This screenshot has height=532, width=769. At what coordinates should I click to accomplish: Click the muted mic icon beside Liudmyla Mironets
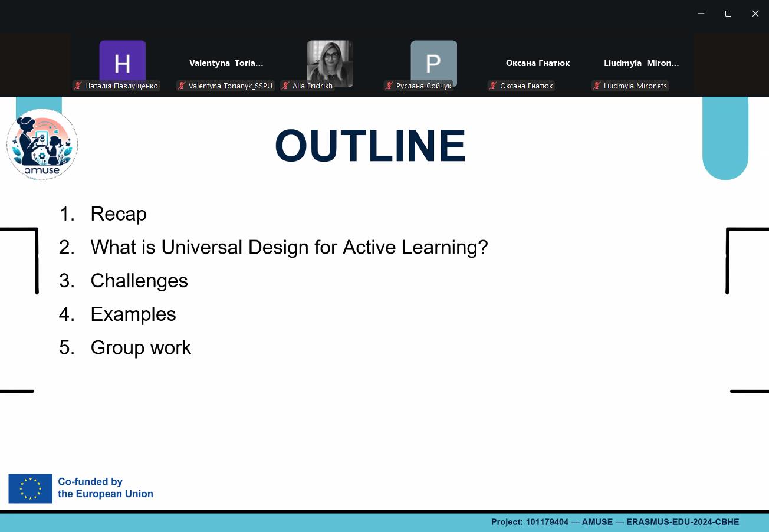coord(597,86)
